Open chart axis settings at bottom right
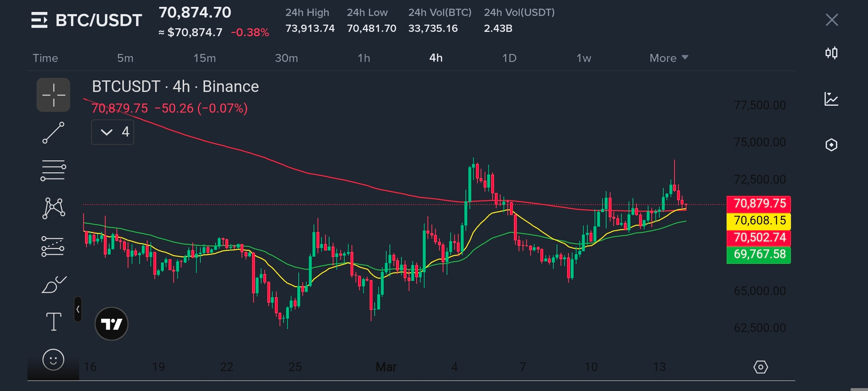 tap(760, 367)
